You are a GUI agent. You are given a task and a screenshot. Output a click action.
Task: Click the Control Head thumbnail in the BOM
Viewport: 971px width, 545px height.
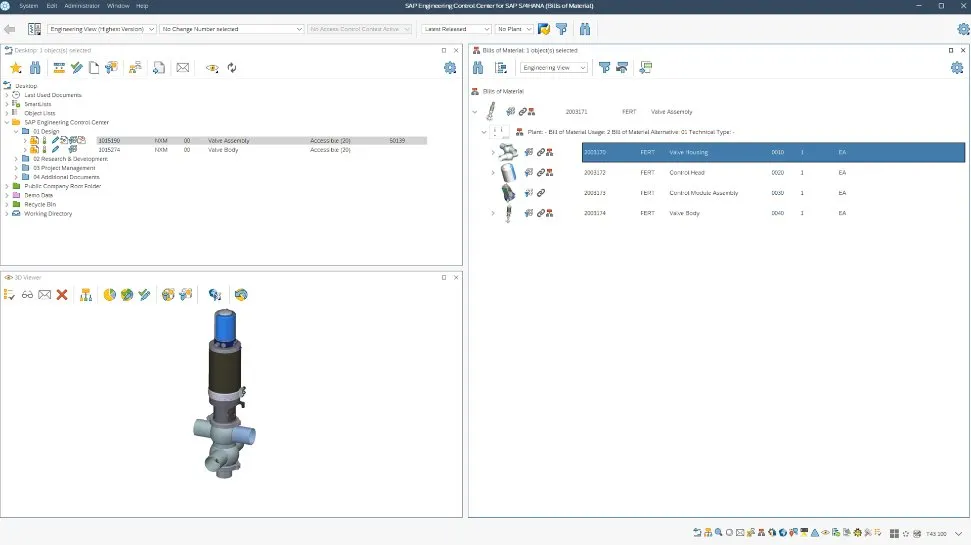click(x=508, y=173)
